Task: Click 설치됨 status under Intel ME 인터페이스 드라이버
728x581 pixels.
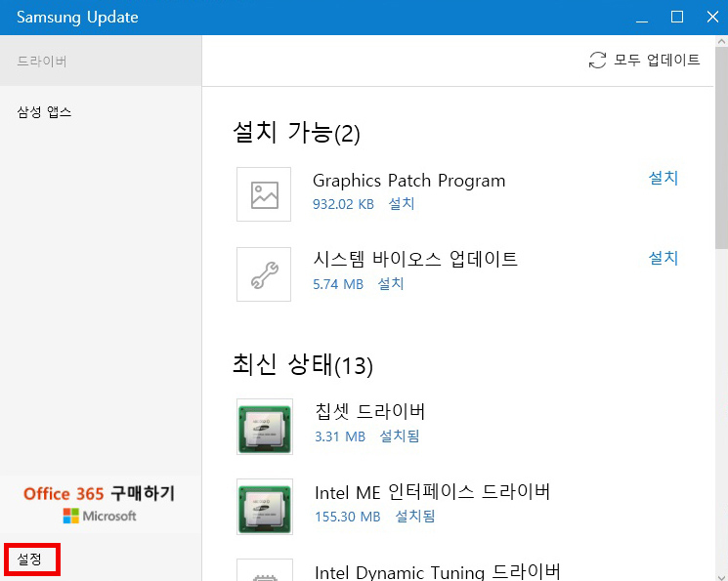Action: (415, 516)
